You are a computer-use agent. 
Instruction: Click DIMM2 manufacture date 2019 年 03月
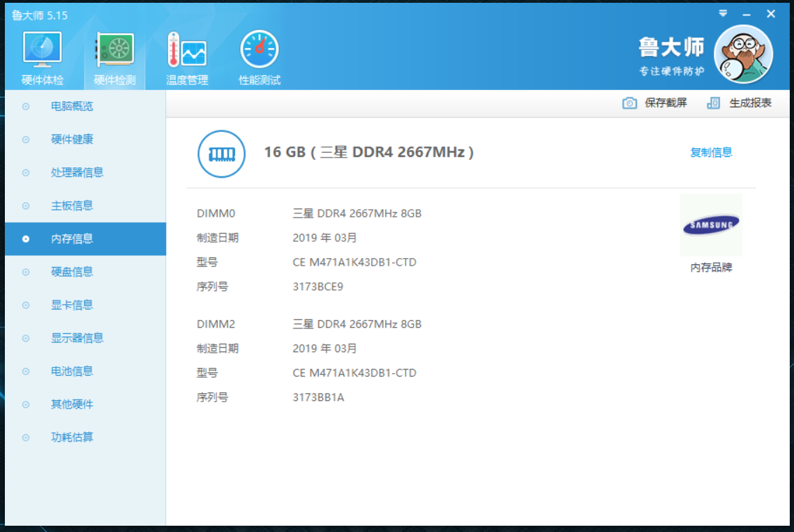coord(324,349)
